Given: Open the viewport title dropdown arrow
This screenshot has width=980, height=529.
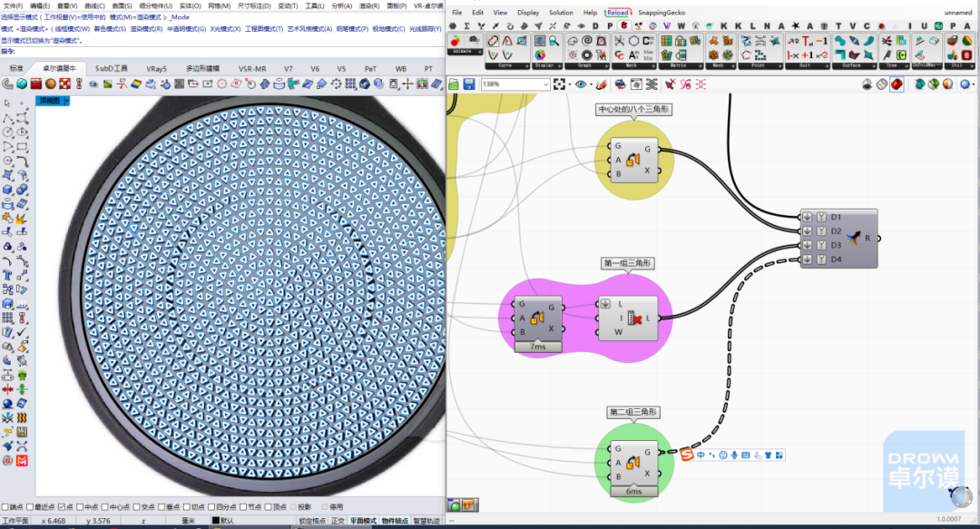Looking at the screenshot, I should [67, 101].
